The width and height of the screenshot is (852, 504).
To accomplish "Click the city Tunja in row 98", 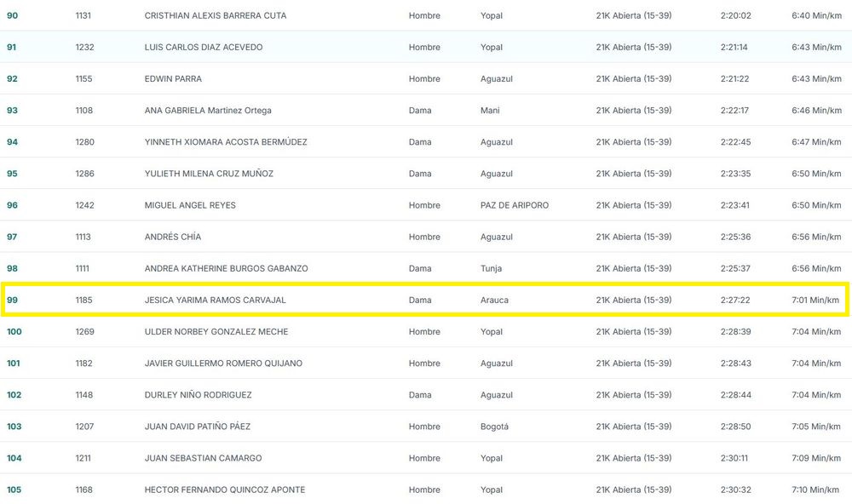I will (492, 268).
